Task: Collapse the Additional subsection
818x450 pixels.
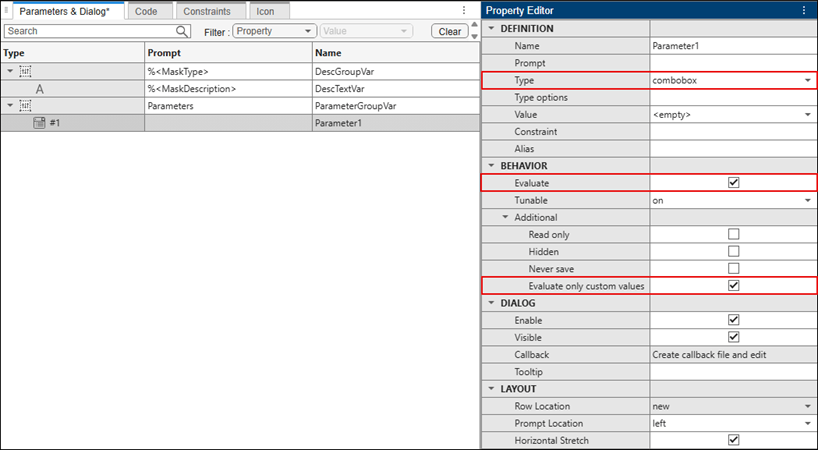Action: (505, 217)
